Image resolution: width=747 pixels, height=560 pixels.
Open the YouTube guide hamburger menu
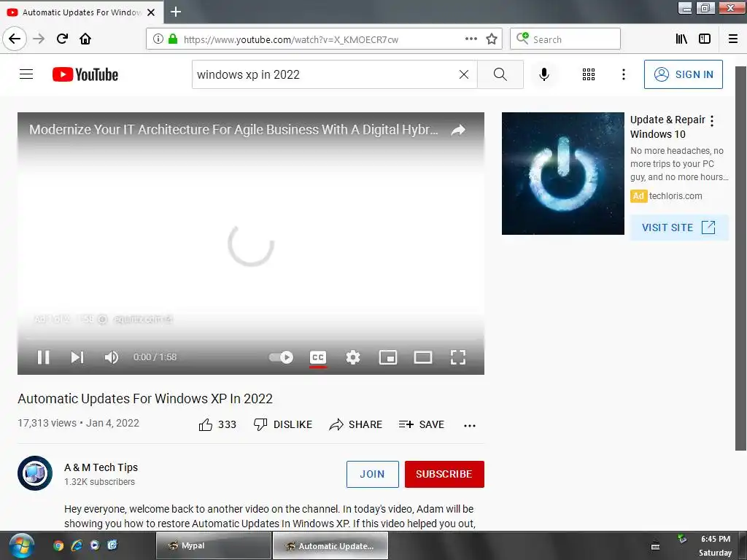click(x=26, y=74)
